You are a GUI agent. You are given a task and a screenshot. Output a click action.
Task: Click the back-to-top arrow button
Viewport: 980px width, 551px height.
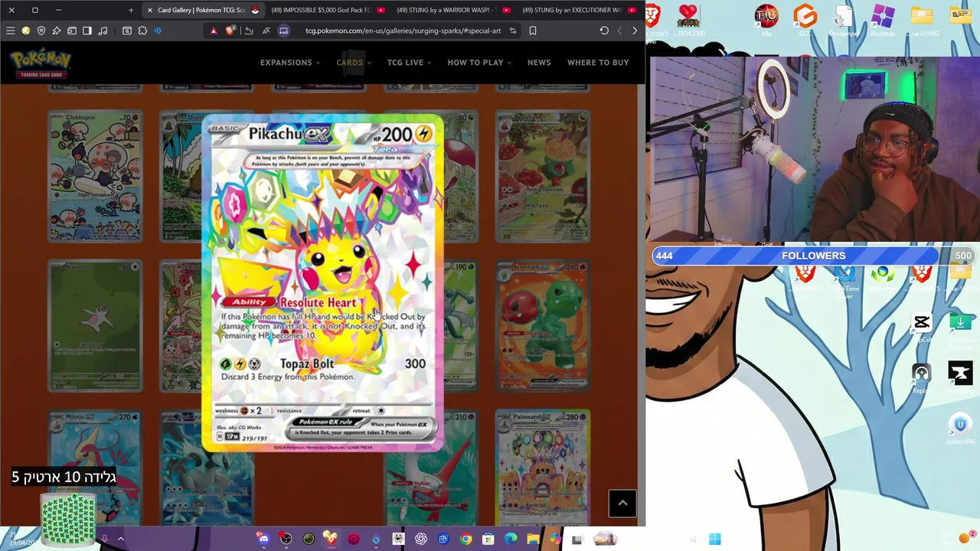(622, 503)
